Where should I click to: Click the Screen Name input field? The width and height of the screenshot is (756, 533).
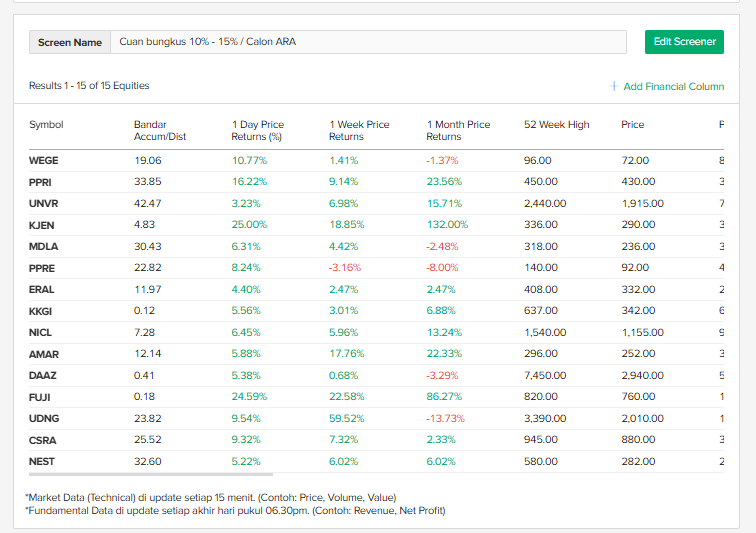(368, 42)
